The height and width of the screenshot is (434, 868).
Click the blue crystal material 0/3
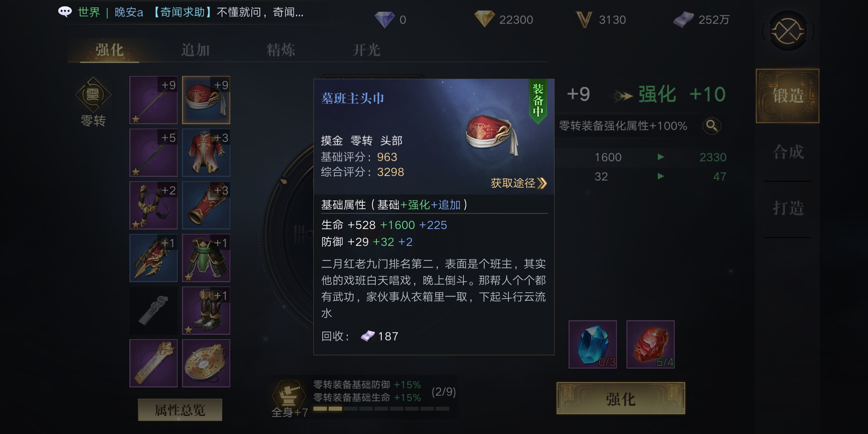tap(593, 344)
